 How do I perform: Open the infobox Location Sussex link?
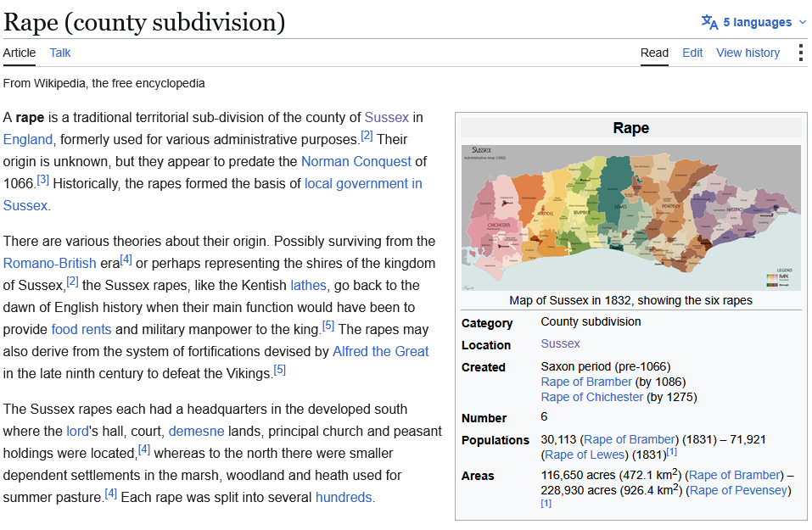click(x=560, y=343)
